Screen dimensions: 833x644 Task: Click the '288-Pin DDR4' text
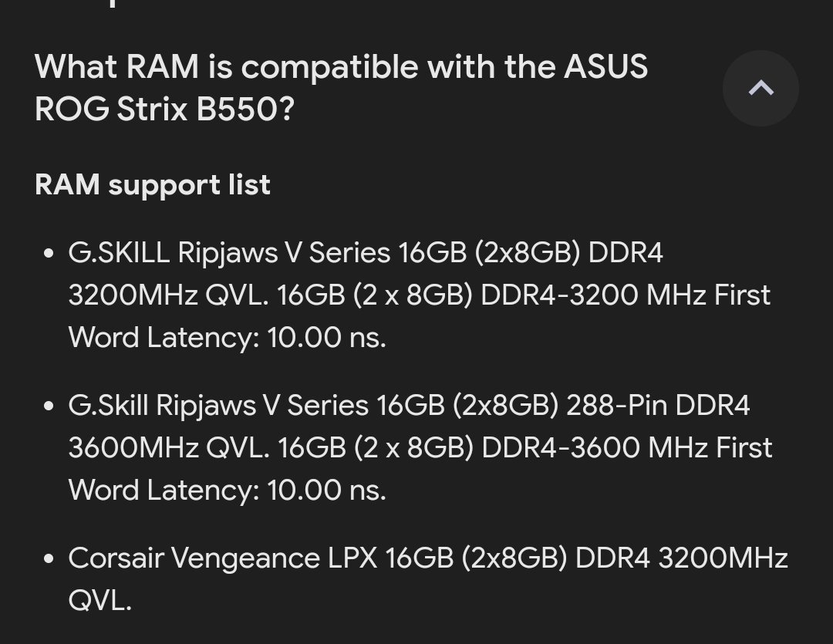(x=658, y=406)
